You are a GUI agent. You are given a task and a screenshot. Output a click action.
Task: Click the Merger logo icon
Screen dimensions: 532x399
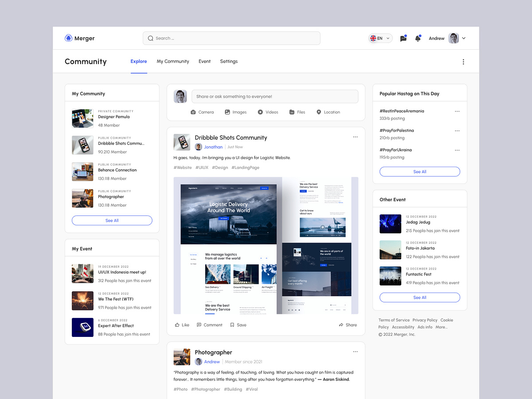pyautogui.click(x=68, y=38)
